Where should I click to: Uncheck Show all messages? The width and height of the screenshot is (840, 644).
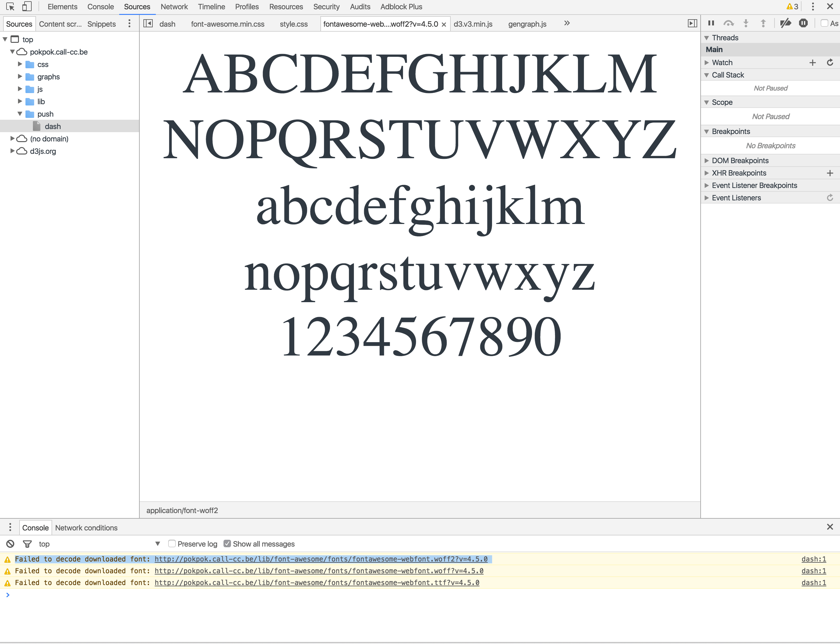tap(228, 543)
